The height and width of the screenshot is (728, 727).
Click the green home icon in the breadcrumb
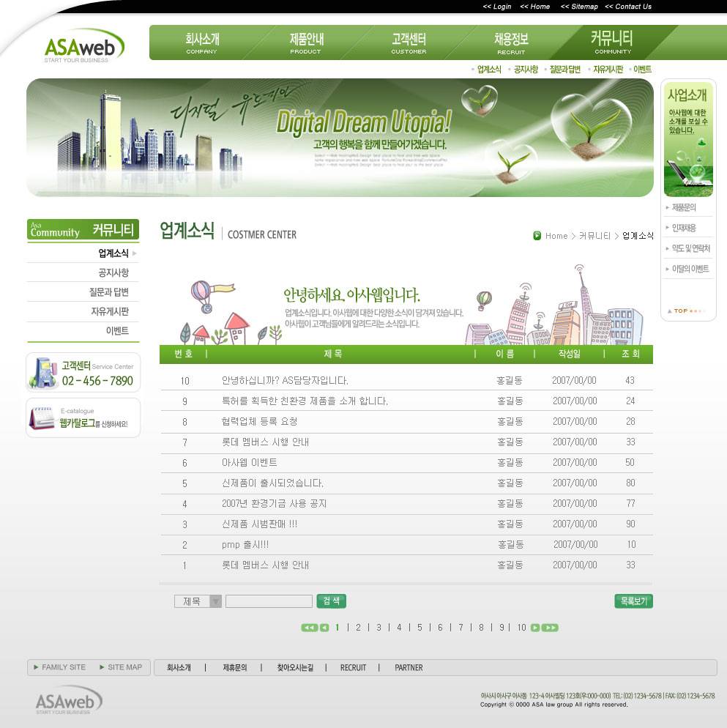pos(537,236)
